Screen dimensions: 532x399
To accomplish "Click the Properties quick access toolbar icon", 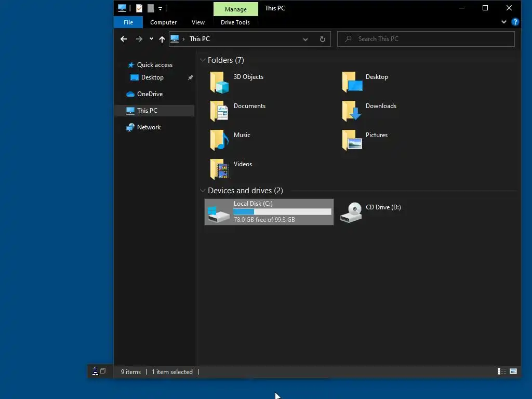I will click(x=139, y=8).
